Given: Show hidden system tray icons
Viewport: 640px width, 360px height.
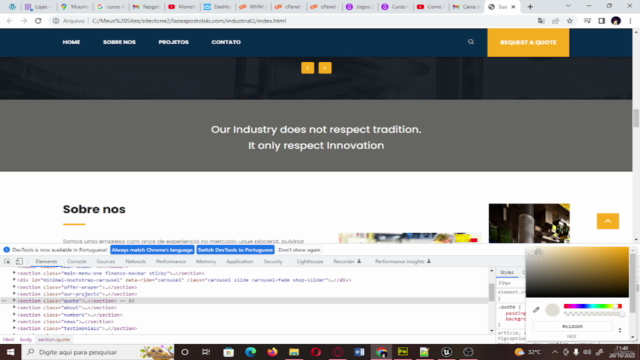Looking at the screenshot, I should pyautogui.click(x=555, y=352).
